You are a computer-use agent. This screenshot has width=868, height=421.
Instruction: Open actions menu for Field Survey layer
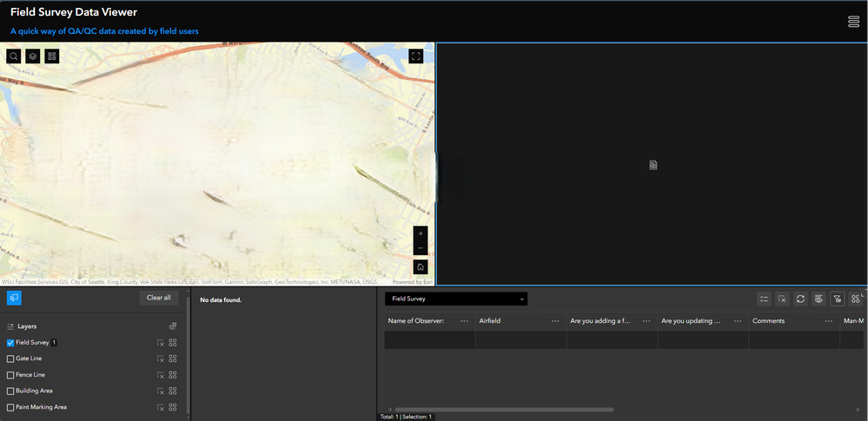(173, 343)
